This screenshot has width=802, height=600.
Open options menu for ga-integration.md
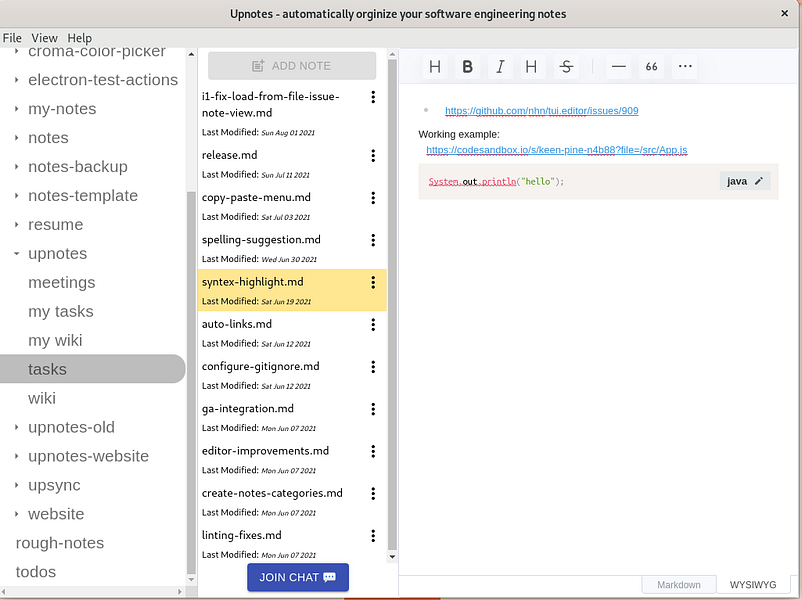[x=373, y=409]
